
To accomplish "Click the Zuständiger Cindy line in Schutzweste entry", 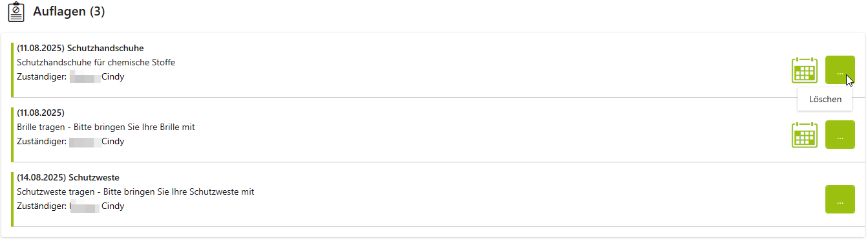I will [x=70, y=206].
